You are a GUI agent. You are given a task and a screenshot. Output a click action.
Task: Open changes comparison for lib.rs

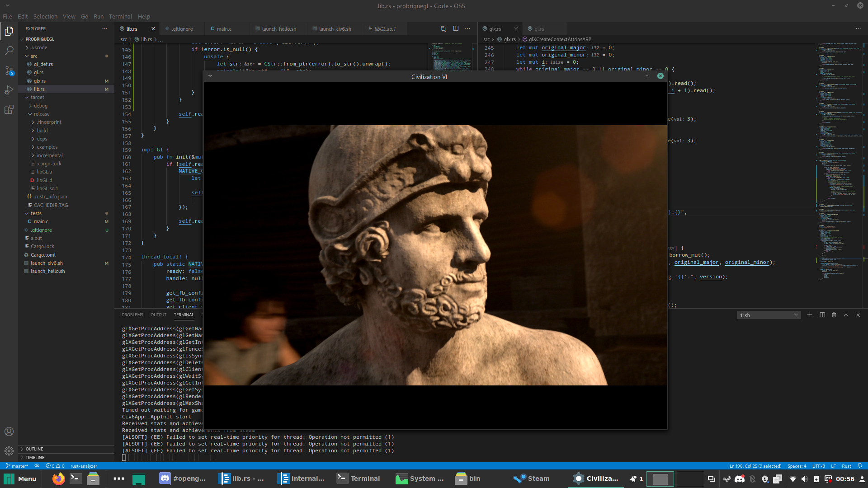[x=443, y=28]
